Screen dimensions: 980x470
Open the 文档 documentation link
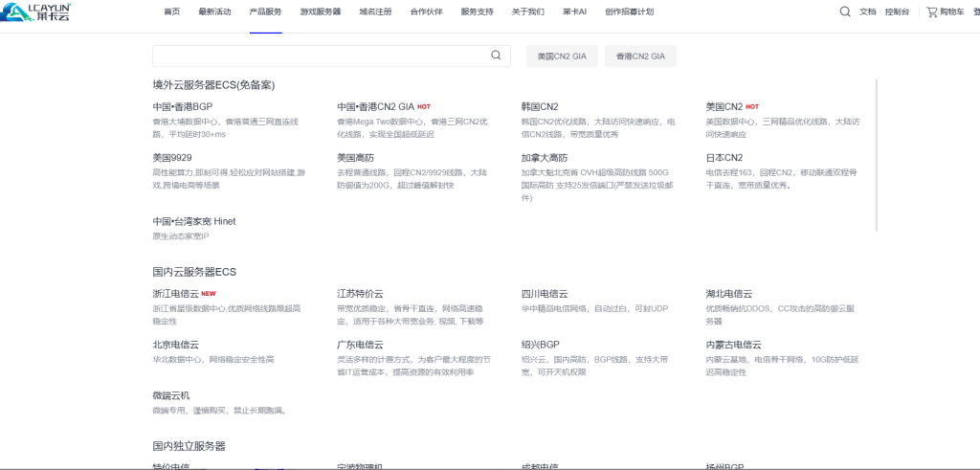[867, 12]
